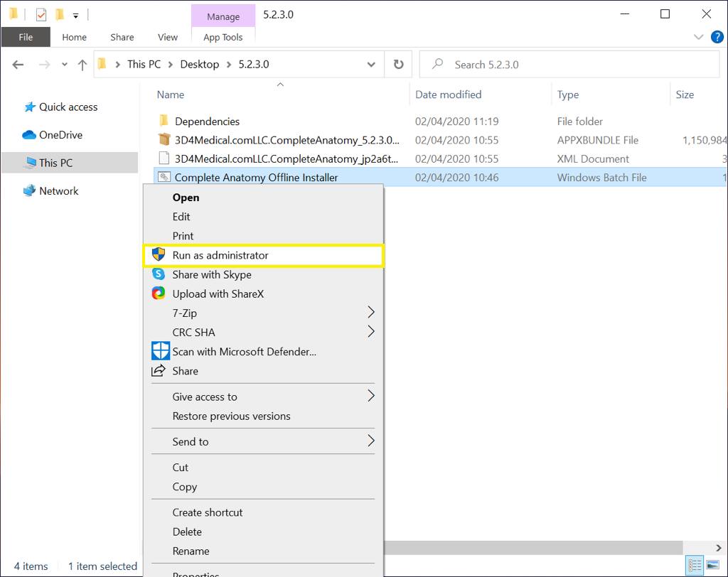Click the Properties checkmark icon in title bar
This screenshot has height=577, width=728.
pyautogui.click(x=41, y=15)
